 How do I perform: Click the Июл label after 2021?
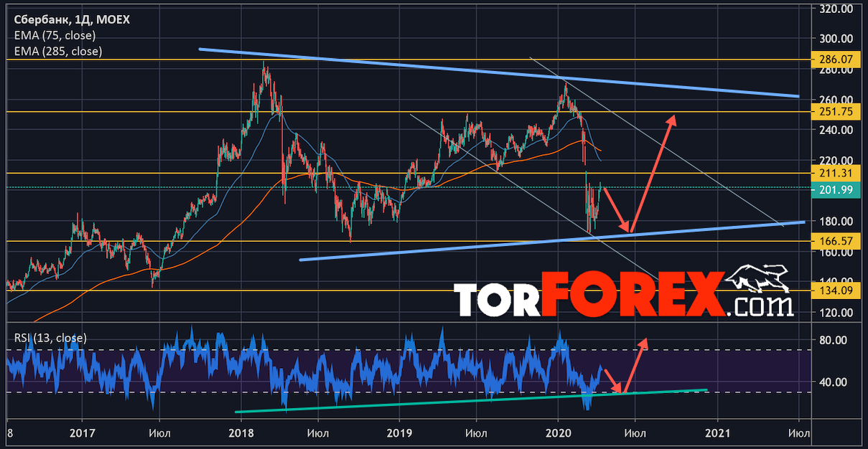(799, 433)
